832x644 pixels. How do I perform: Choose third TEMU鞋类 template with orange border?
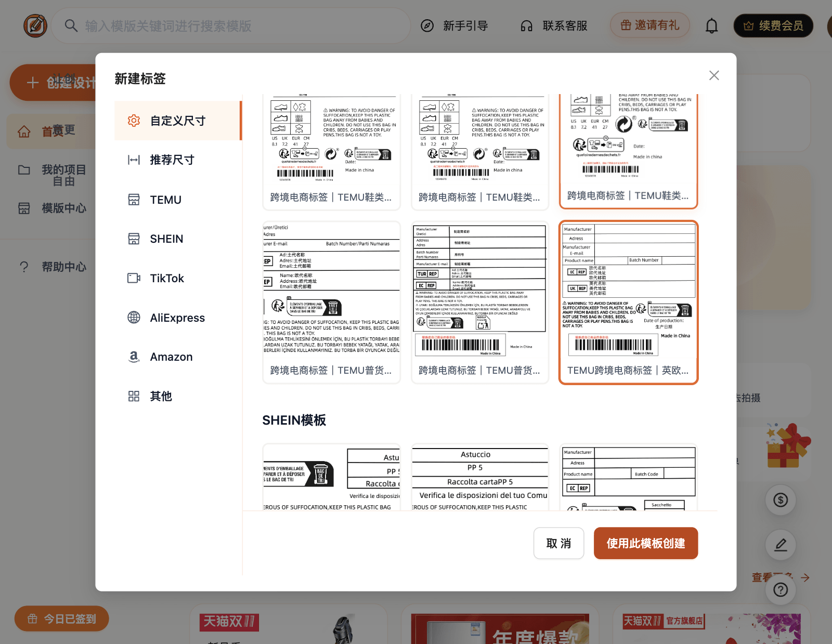628,151
